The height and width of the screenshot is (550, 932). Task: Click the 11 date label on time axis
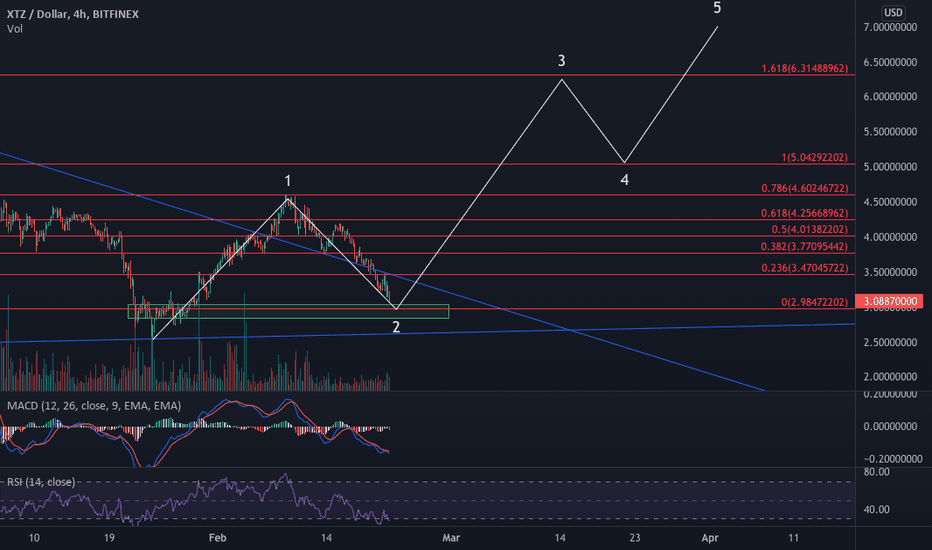(794, 538)
